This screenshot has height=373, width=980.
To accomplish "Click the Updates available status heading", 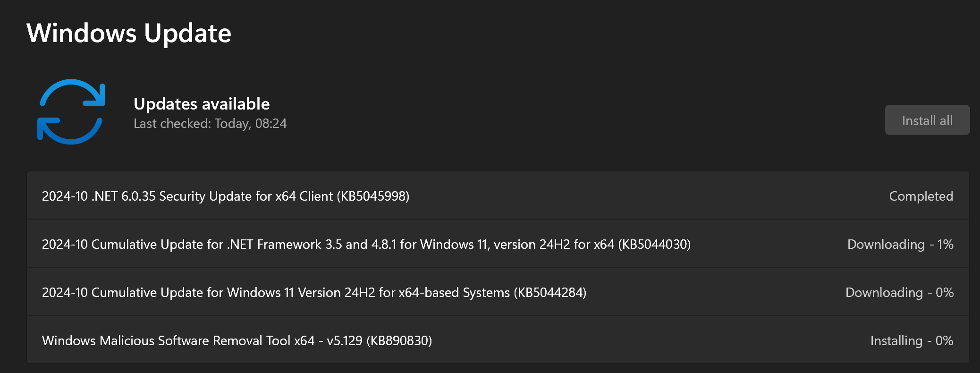I will [x=202, y=104].
